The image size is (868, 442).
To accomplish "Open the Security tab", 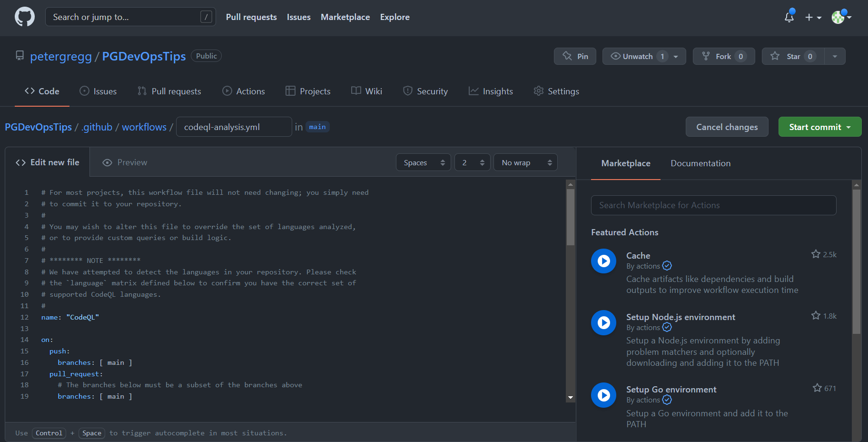I will (x=425, y=91).
